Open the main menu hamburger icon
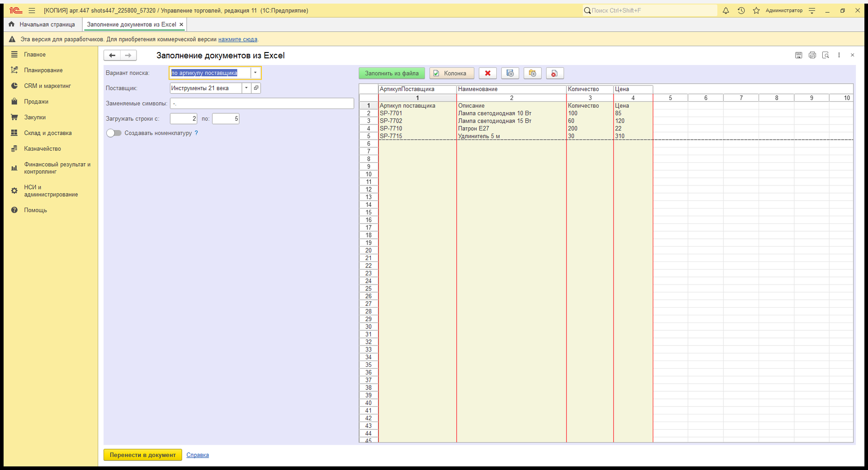The height and width of the screenshot is (470, 868). pyautogui.click(x=32, y=10)
